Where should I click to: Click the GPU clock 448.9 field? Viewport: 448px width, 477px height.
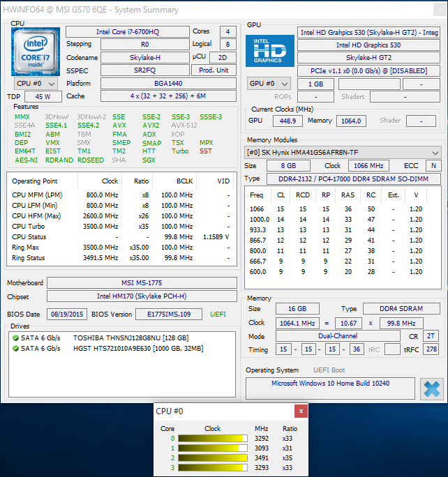pyautogui.click(x=288, y=121)
